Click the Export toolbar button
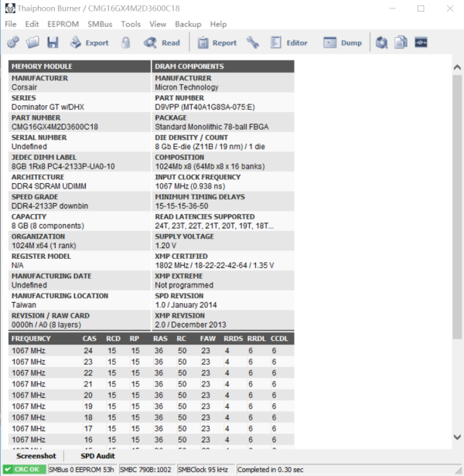The height and width of the screenshot is (476, 464). coord(89,42)
